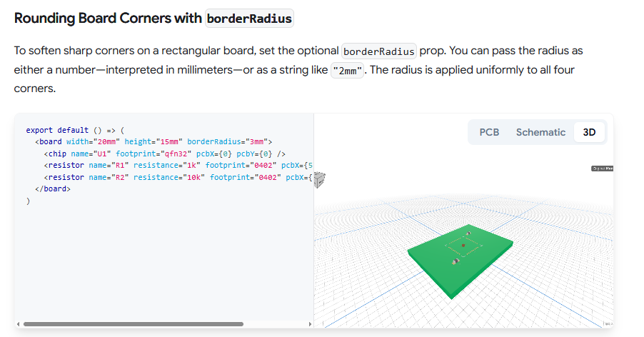Click the resistor R1 code line

click(178, 165)
